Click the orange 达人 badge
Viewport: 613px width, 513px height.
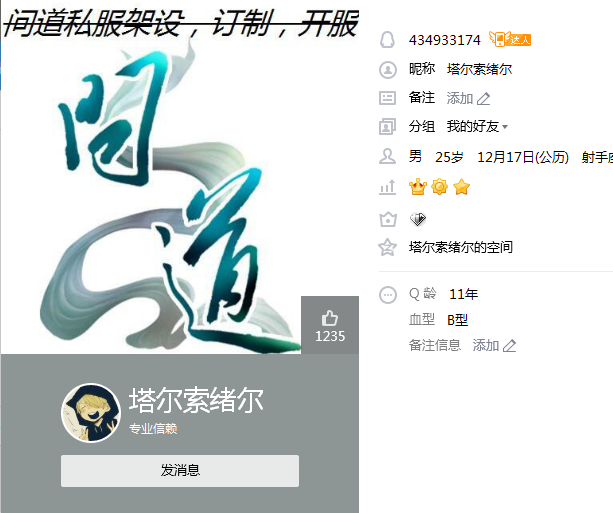point(510,39)
